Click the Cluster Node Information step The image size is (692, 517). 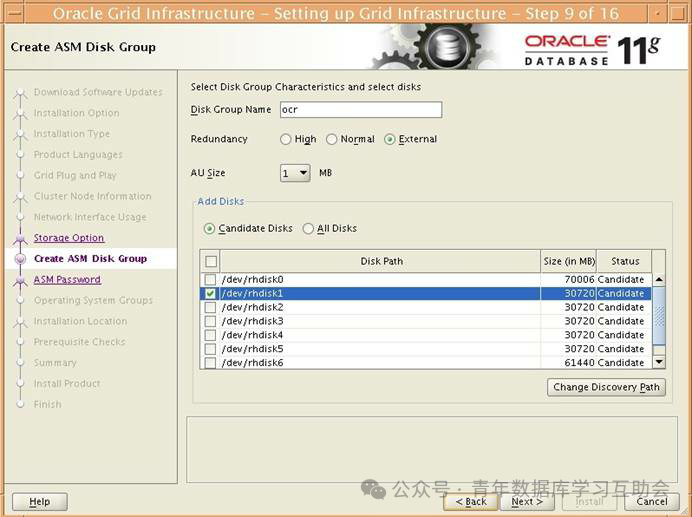tap(92, 196)
